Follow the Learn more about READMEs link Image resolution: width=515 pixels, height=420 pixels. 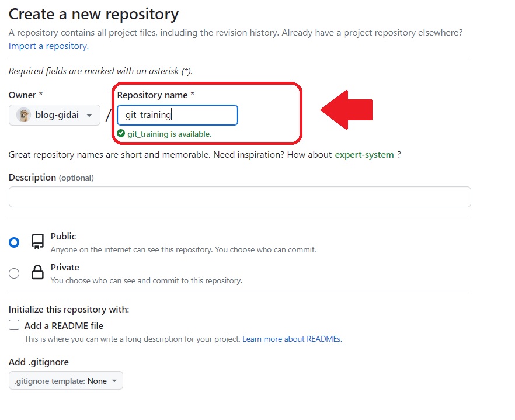[x=292, y=339]
